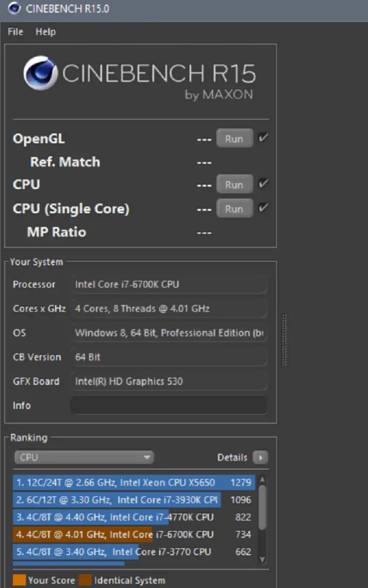
Task: Select ranking entry Intel Core i7-3930K
Action: click(x=134, y=500)
